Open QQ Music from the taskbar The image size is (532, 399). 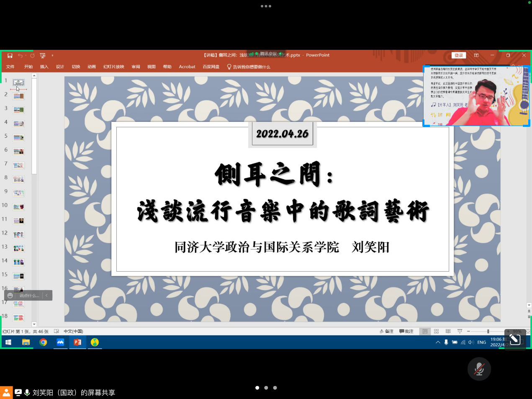point(95,342)
